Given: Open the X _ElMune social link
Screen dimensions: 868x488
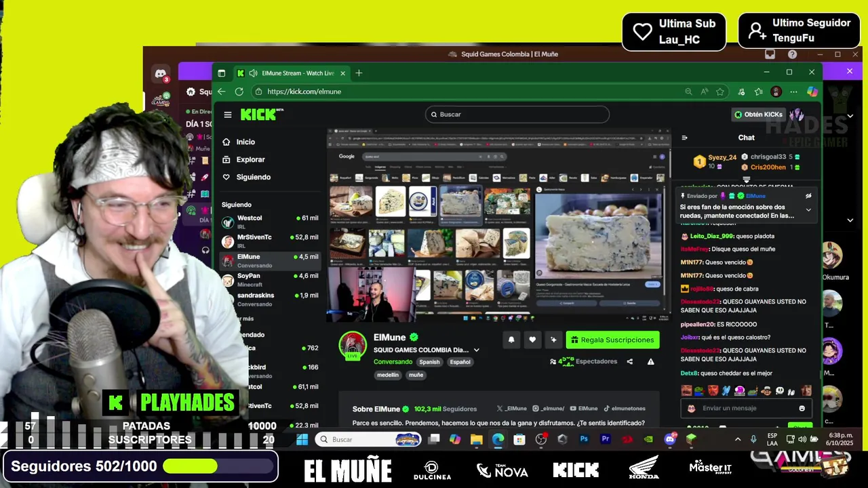Looking at the screenshot, I should [512, 409].
